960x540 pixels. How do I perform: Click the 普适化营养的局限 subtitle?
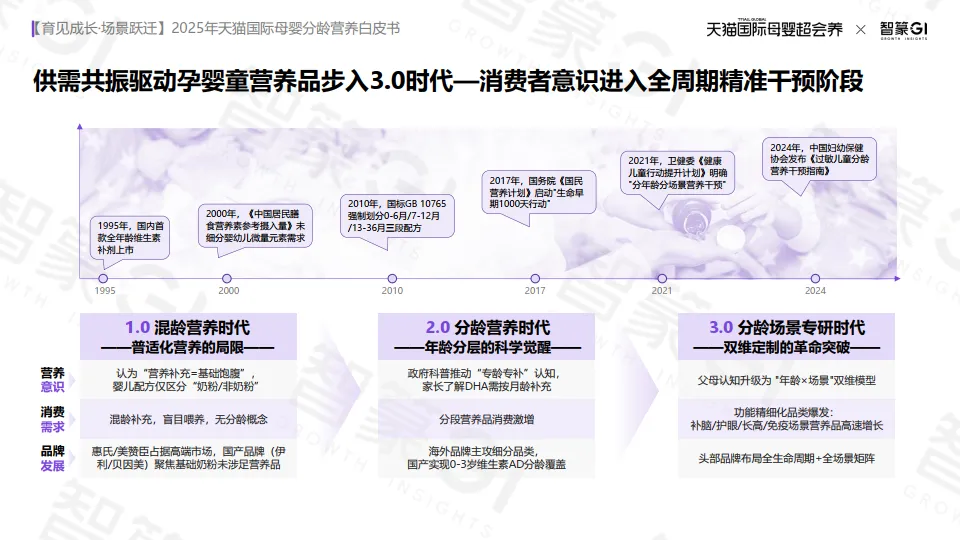188,348
